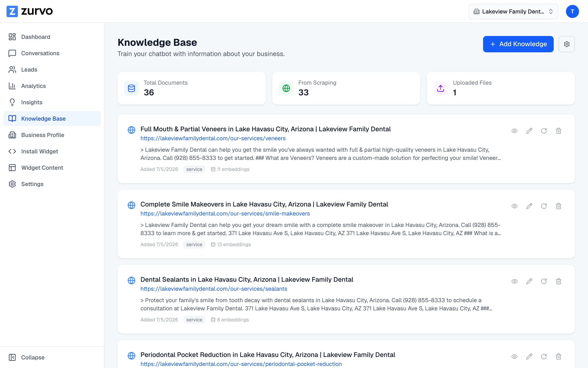Click the Uploaded Files upload icon
Screen dimensions: 588x368
pos(441,88)
